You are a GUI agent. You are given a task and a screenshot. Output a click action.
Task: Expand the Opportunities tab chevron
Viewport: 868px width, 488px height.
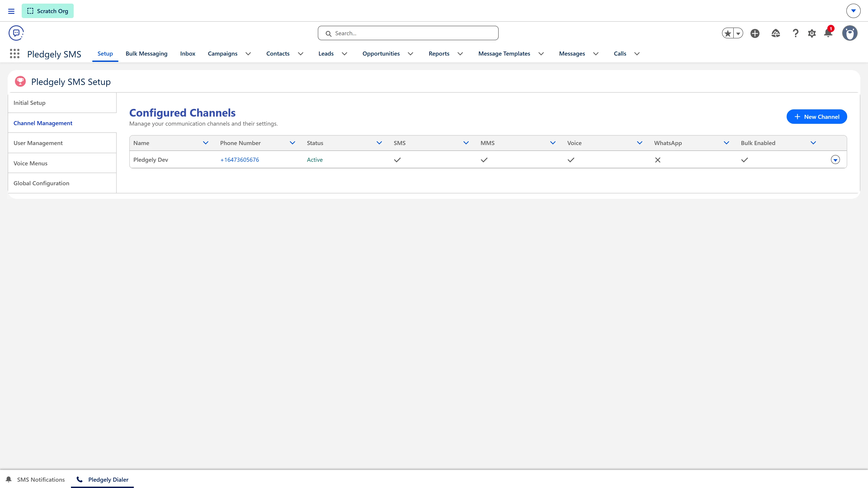point(410,54)
